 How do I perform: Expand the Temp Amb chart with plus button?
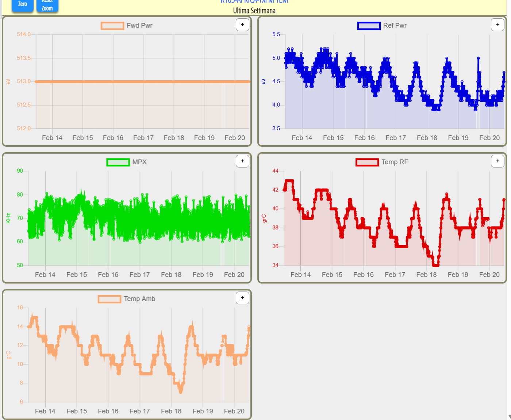point(242,298)
